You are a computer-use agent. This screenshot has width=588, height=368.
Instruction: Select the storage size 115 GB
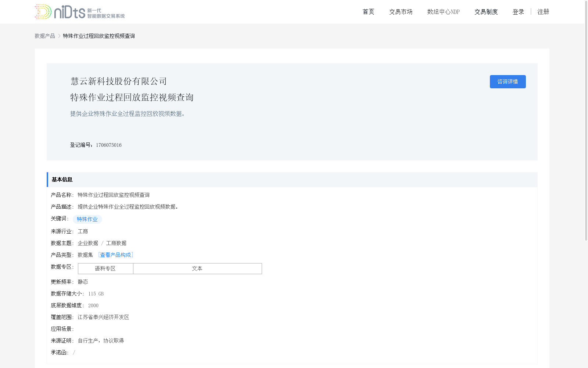[96, 294]
